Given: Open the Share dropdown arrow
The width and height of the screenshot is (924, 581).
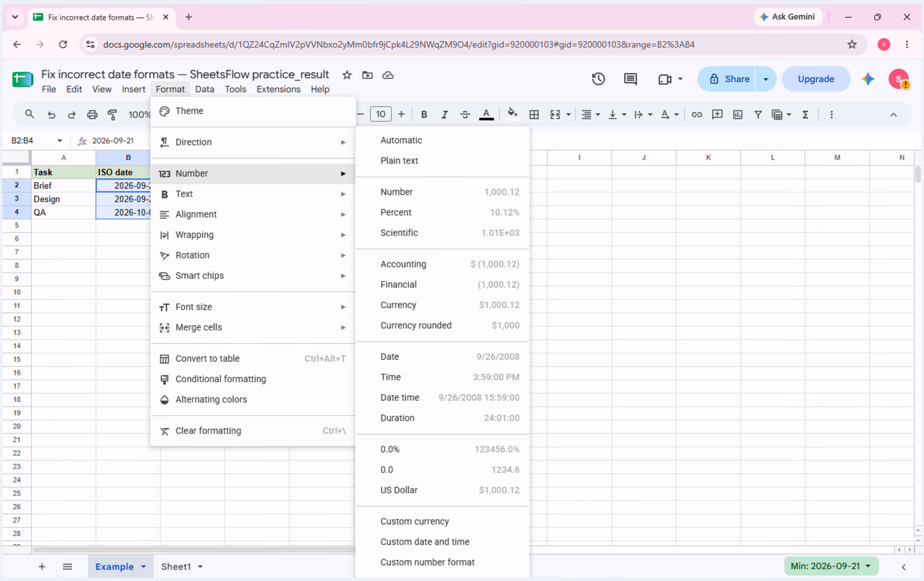Looking at the screenshot, I should [766, 79].
